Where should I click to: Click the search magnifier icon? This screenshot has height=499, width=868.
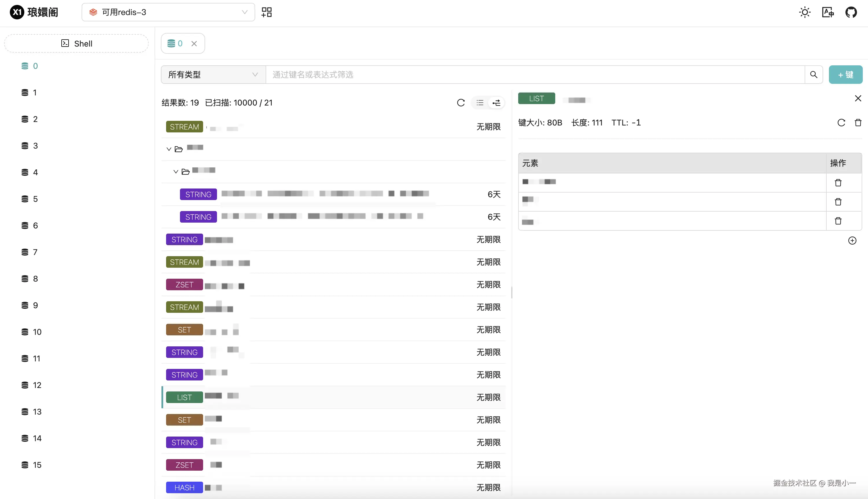(814, 75)
